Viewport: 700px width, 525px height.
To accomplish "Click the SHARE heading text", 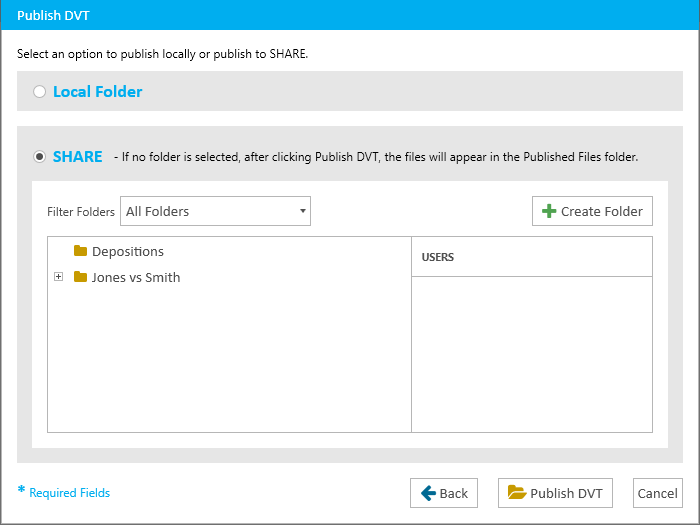I will point(78,157).
